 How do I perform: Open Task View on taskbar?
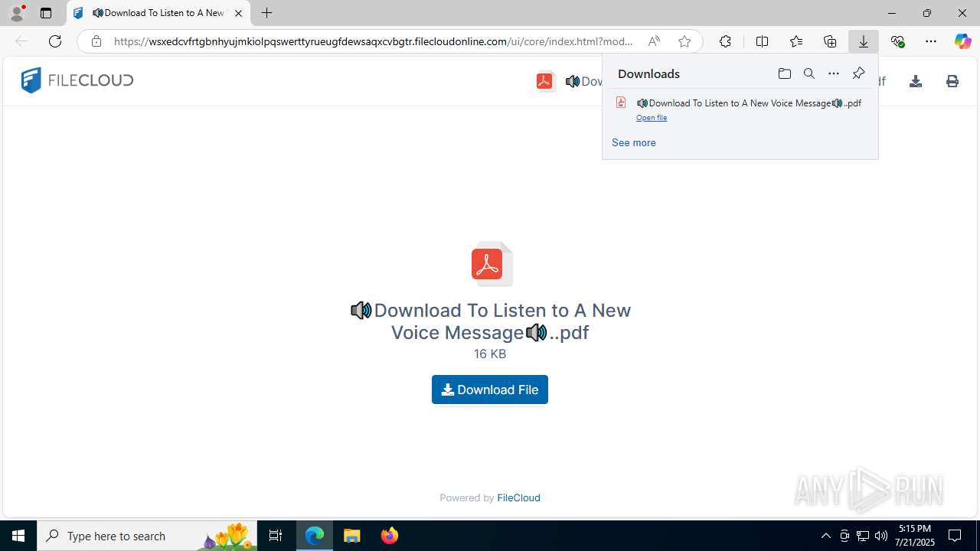(276, 536)
